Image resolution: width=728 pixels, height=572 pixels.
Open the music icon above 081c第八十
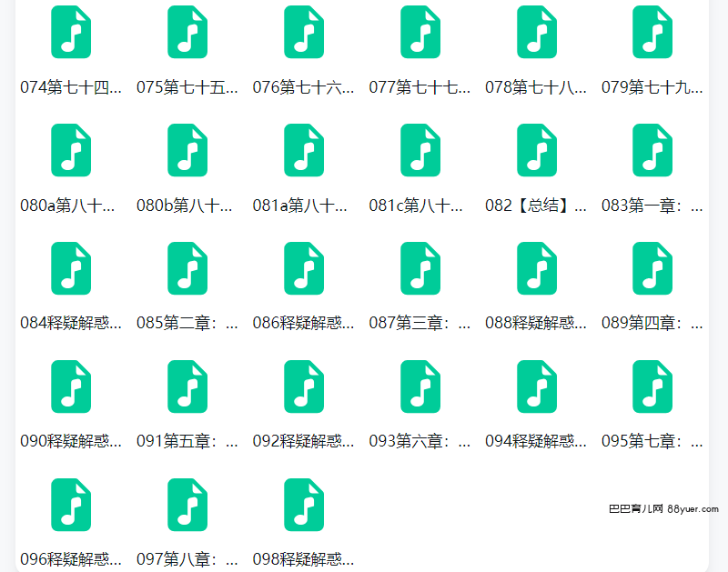[420, 150]
